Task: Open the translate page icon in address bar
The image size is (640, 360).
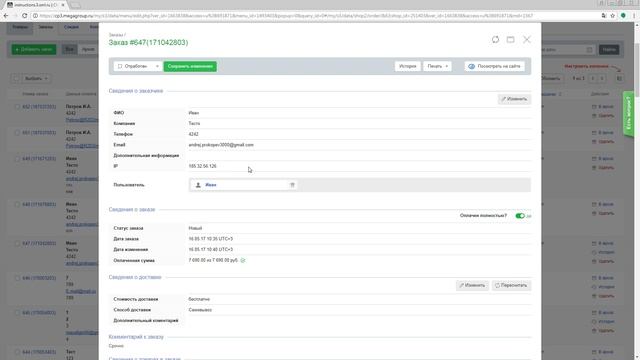Action: tap(604, 16)
